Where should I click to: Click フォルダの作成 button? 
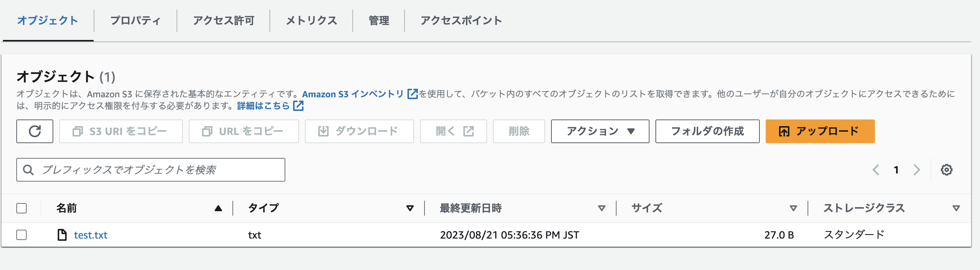click(707, 131)
